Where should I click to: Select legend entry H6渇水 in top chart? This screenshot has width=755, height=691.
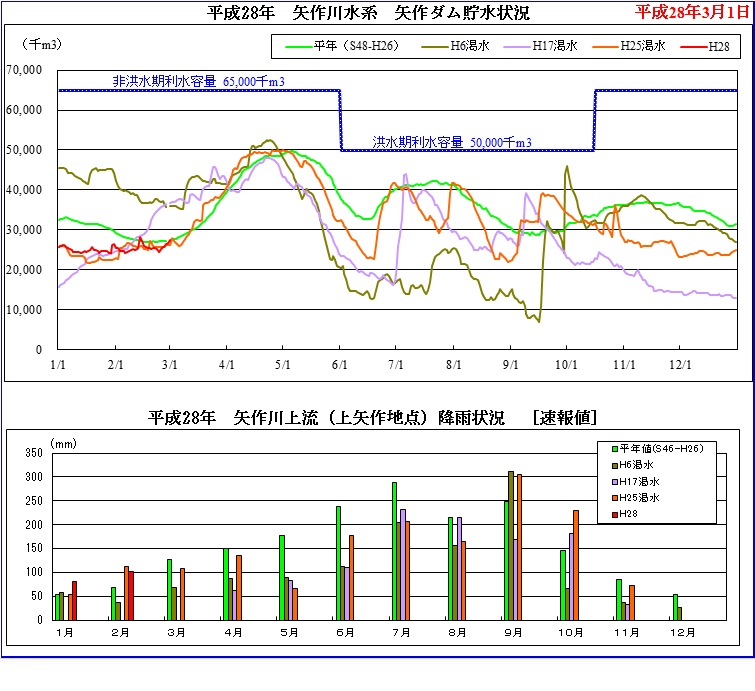456,46
